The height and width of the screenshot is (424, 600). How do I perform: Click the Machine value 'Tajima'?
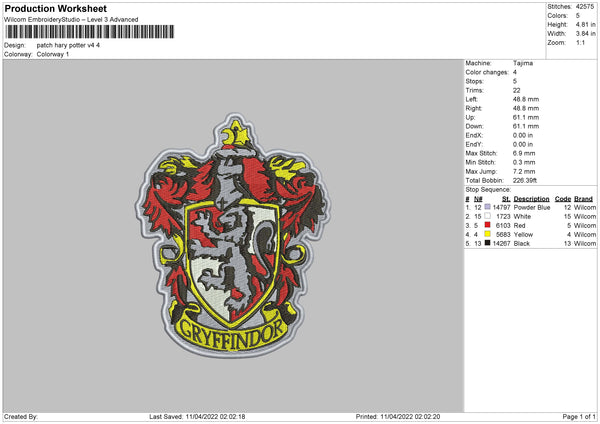pyautogui.click(x=523, y=63)
